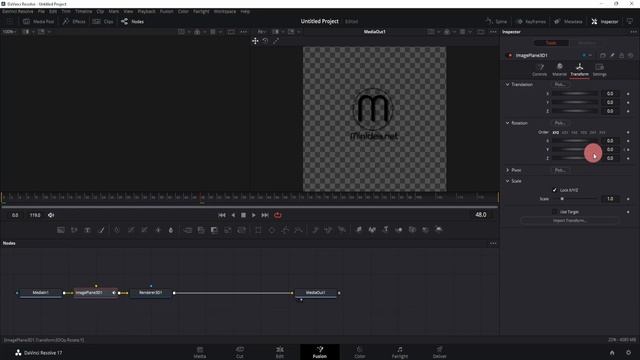Open the left viewer zoom dropdown
The height and width of the screenshot is (360, 640).
click(x=9, y=31)
